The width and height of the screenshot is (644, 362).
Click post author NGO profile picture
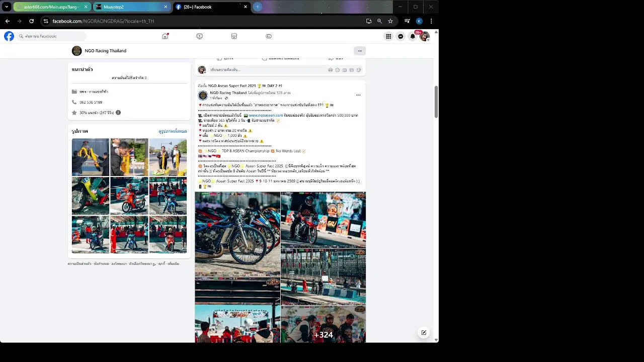203,96
